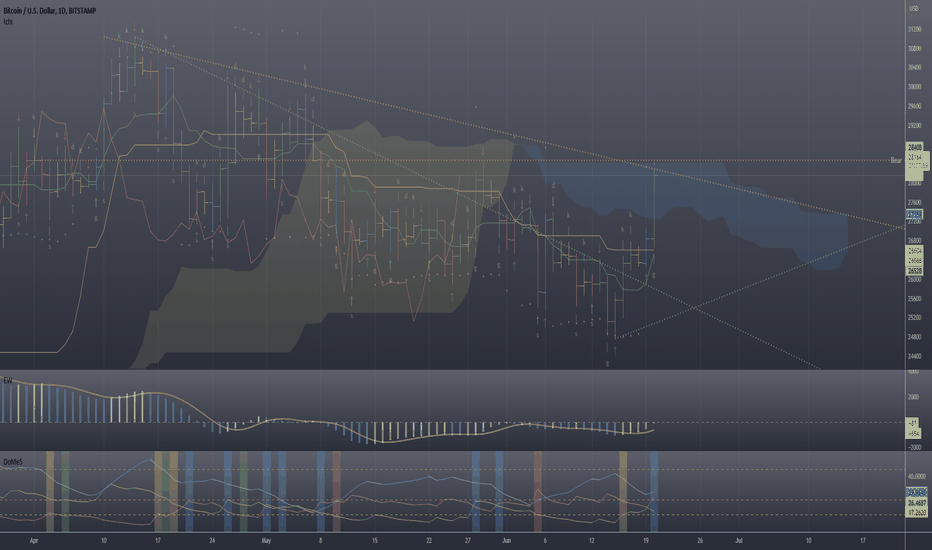Click the 26.4687 value tag on DoMeS scale
Viewport: 932px width, 550px height.
916,503
